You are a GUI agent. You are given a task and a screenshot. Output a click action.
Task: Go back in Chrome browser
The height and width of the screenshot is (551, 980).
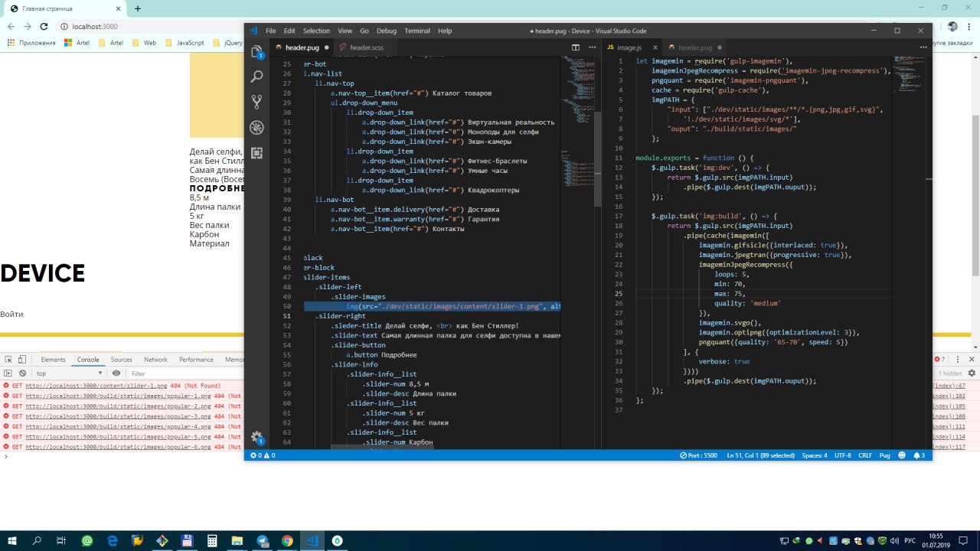[11, 26]
